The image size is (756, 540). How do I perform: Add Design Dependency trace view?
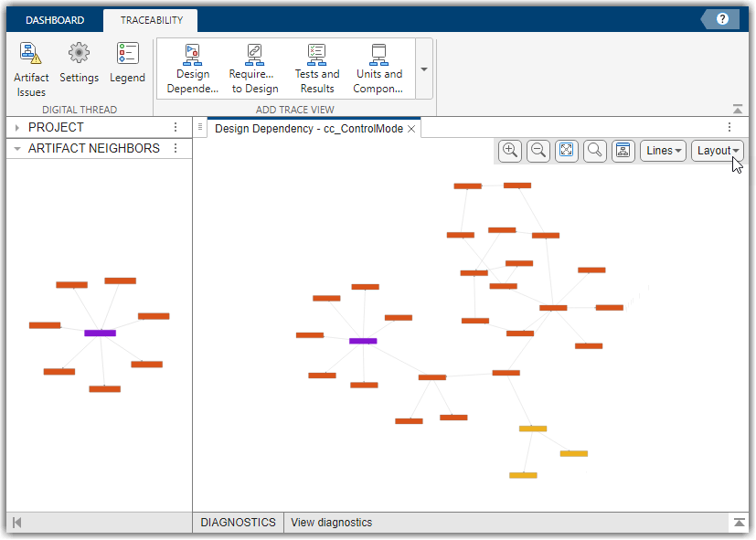192,69
